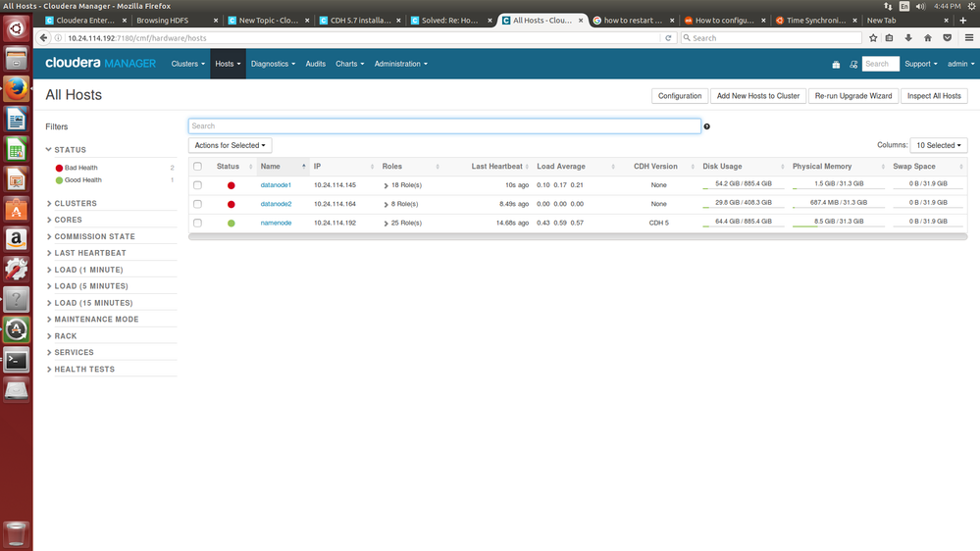Open the Audits page

(316, 64)
